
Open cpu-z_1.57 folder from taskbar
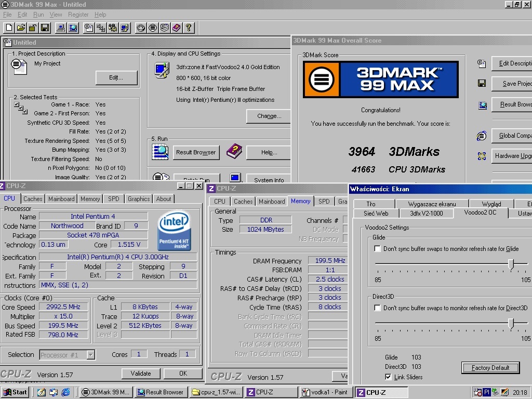click(x=216, y=392)
